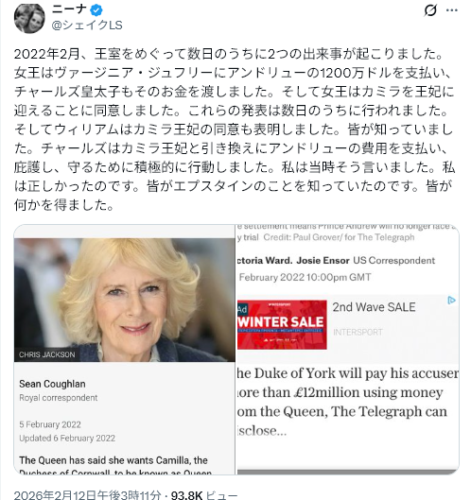The image size is (471, 500).
Task: Click the Duke of York headline text
Action: point(348,402)
